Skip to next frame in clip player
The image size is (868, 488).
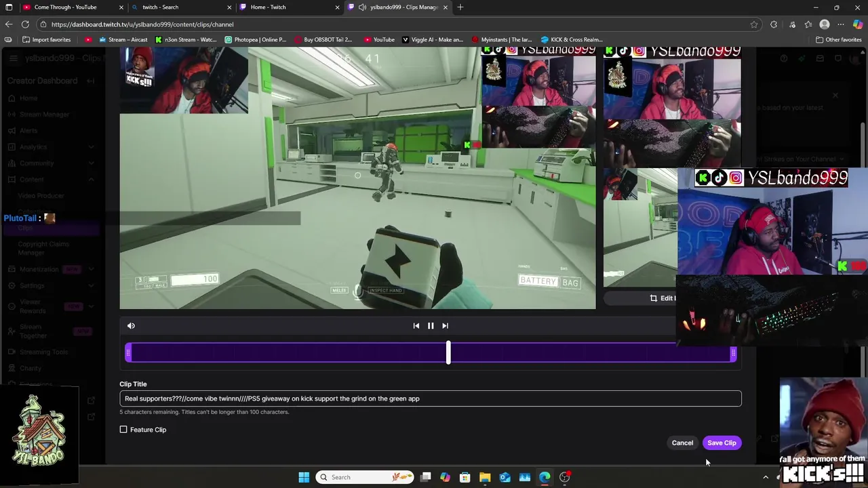[x=445, y=326]
